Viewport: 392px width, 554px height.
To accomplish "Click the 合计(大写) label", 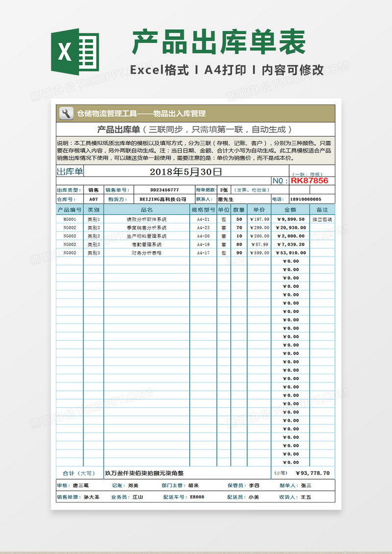I will pos(79,473).
